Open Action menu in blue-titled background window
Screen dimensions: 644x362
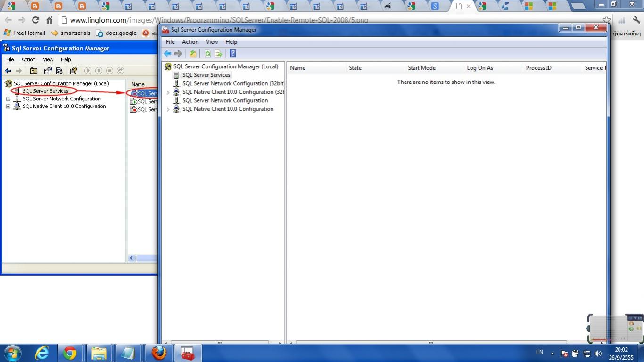[28, 59]
